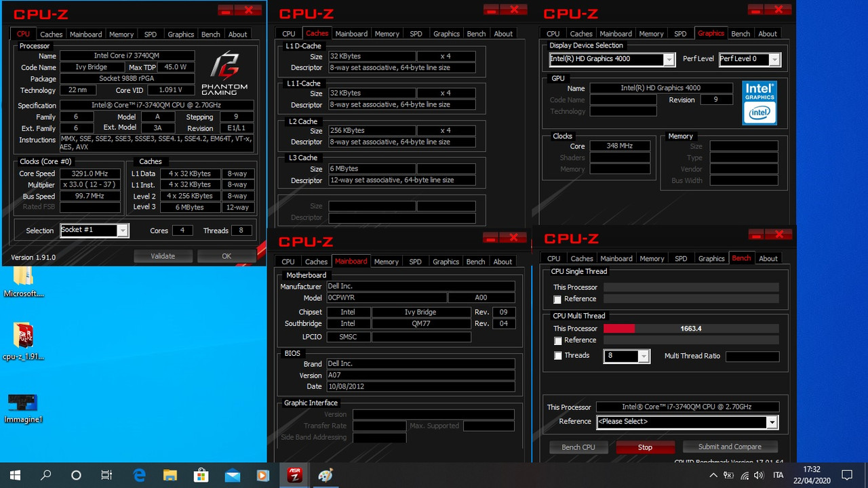Click Southbridge QM77 field
The height and width of the screenshot is (488, 868).
pos(421,324)
